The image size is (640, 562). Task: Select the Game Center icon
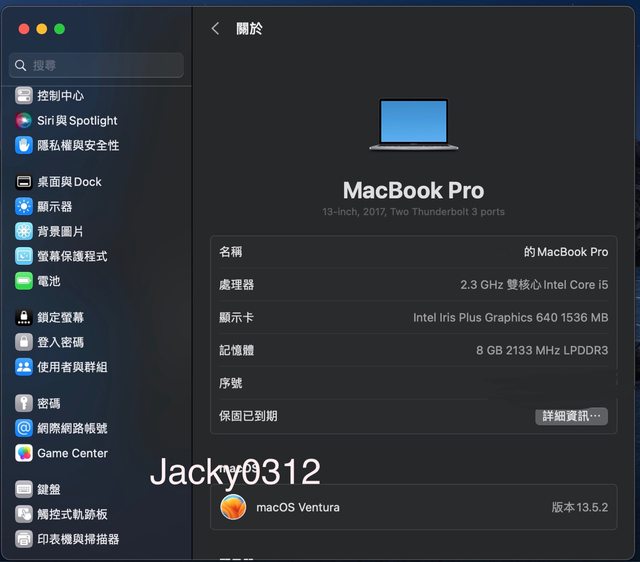point(24,453)
